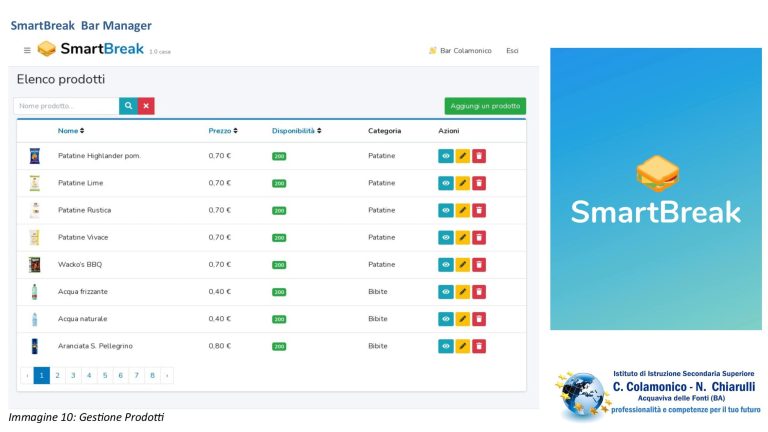Focus the Nome prodotto search field
768x432 pixels.
click(66, 106)
